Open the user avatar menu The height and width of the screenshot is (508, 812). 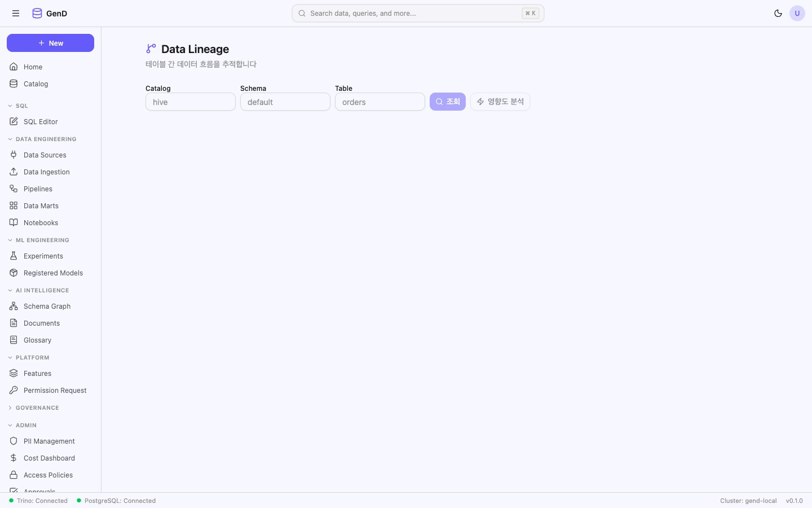click(797, 13)
